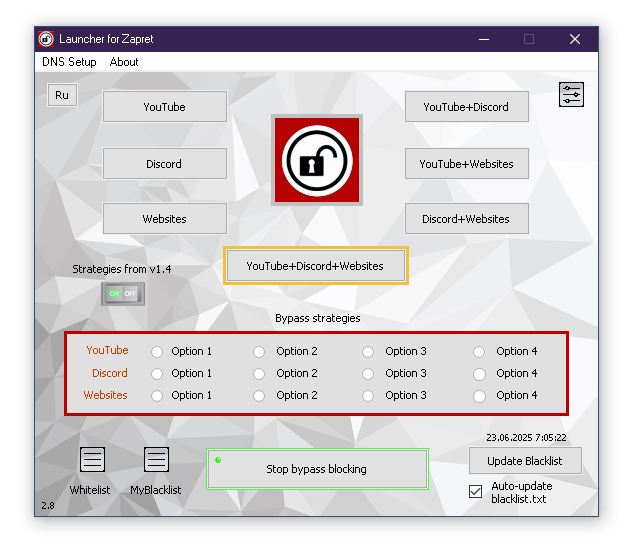Switch language with the Ru button
This screenshot has height=546, width=633.
tap(62, 95)
